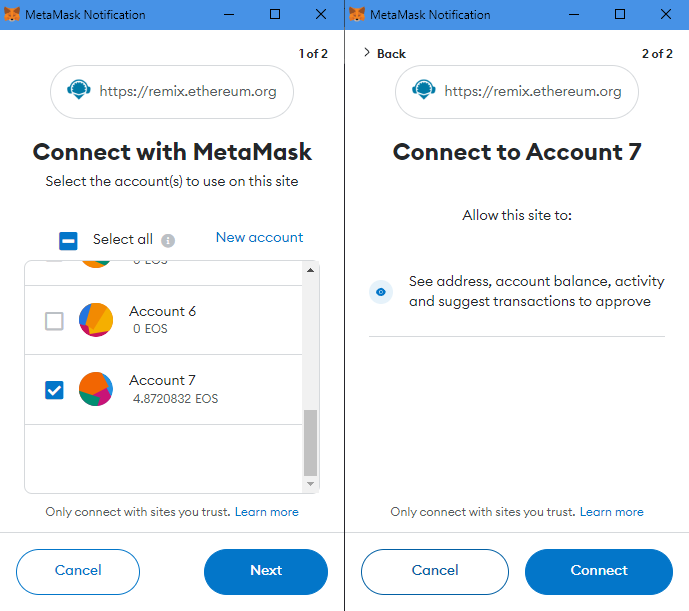Toggle the Select all checkbox
The width and height of the screenshot is (689, 611).
click(x=68, y=241)
